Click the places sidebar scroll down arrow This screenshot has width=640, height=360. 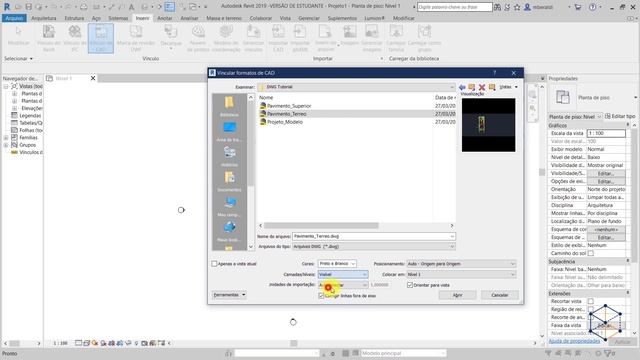coord(251,247)
